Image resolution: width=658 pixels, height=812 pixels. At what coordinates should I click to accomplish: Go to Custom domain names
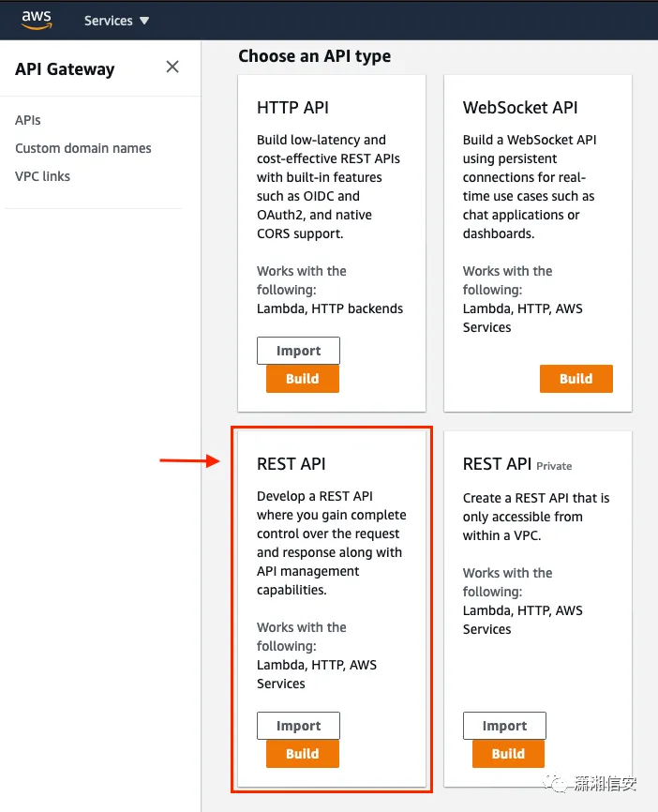tap(83, 148)
